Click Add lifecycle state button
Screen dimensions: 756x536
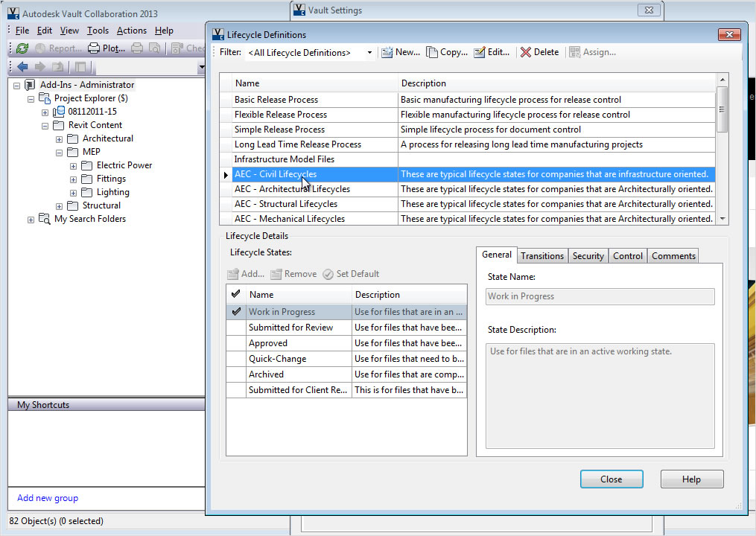(246, 274)
